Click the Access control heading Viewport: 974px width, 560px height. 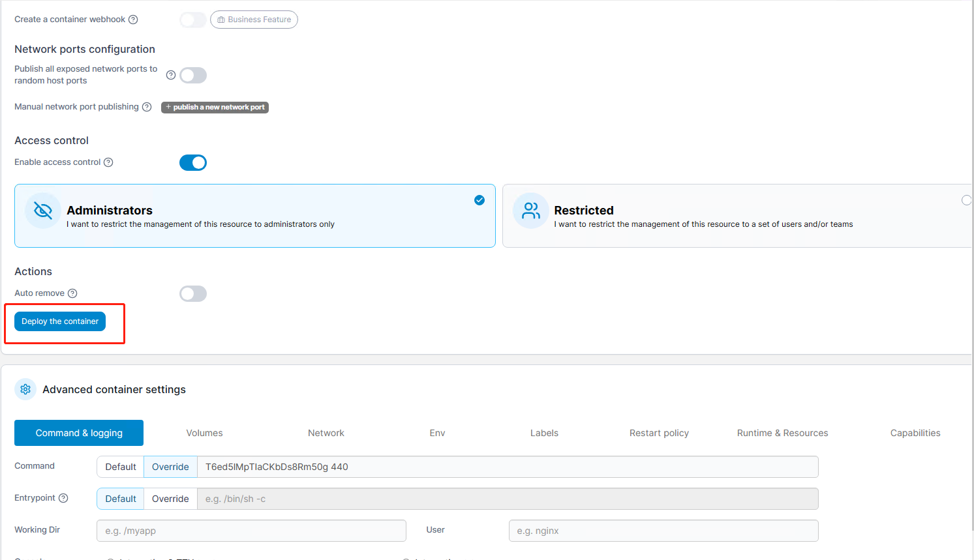point(52,140)
